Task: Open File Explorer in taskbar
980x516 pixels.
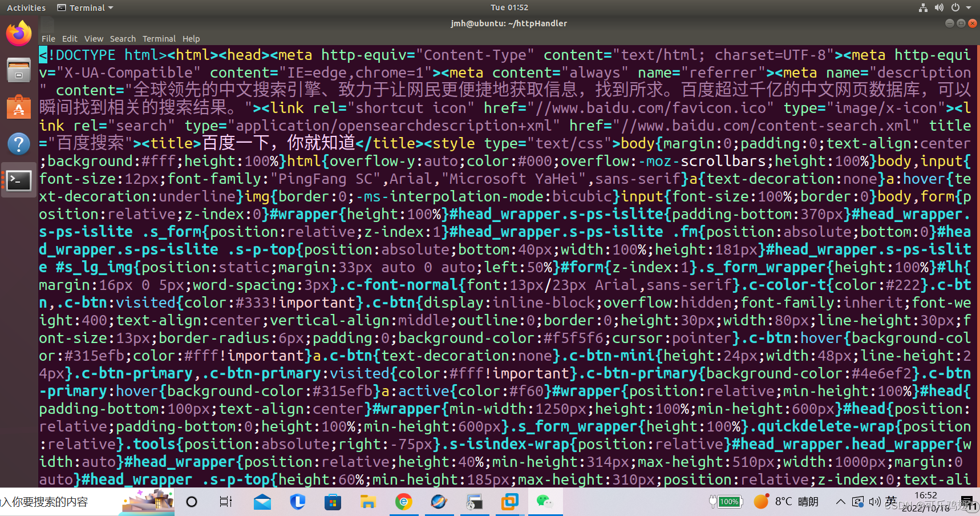Action: click(x=368, y=502)
